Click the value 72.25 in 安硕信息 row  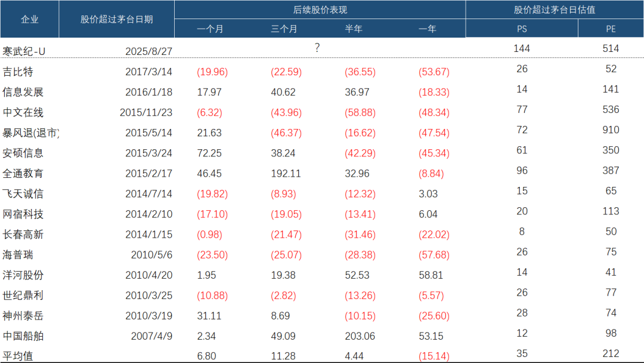point(209,153)
